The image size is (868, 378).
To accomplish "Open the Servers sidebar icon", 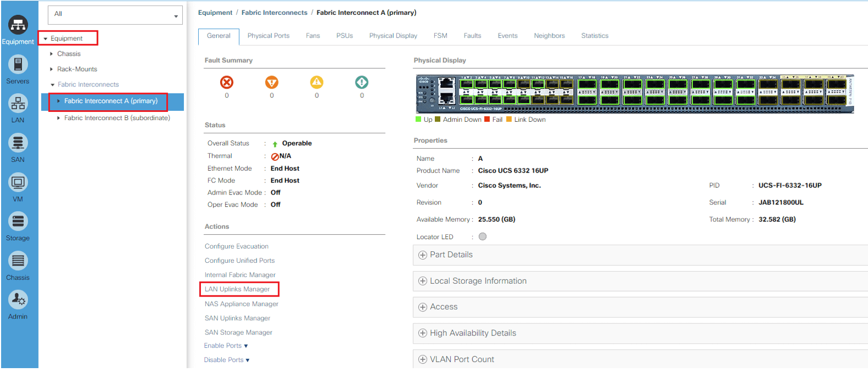I will click(x=18, y=64).
